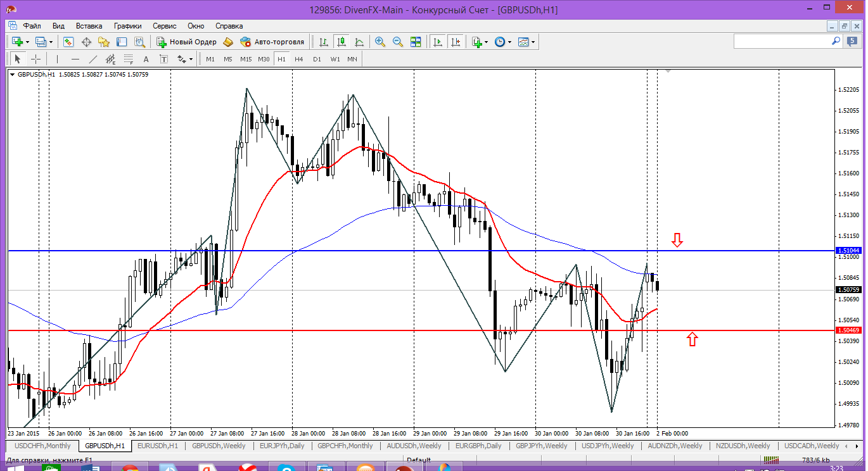The image size is (868, 471).
Task: Click the search magnifier icon
Action: 836,41
